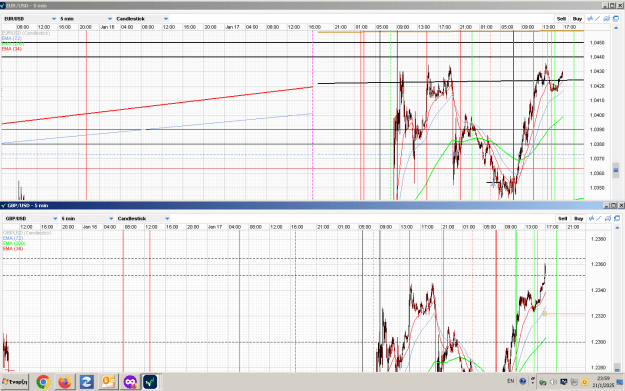625x391 pixels.
Task: Detach GBP/USD chart window icon
Action: pos(617,218)
